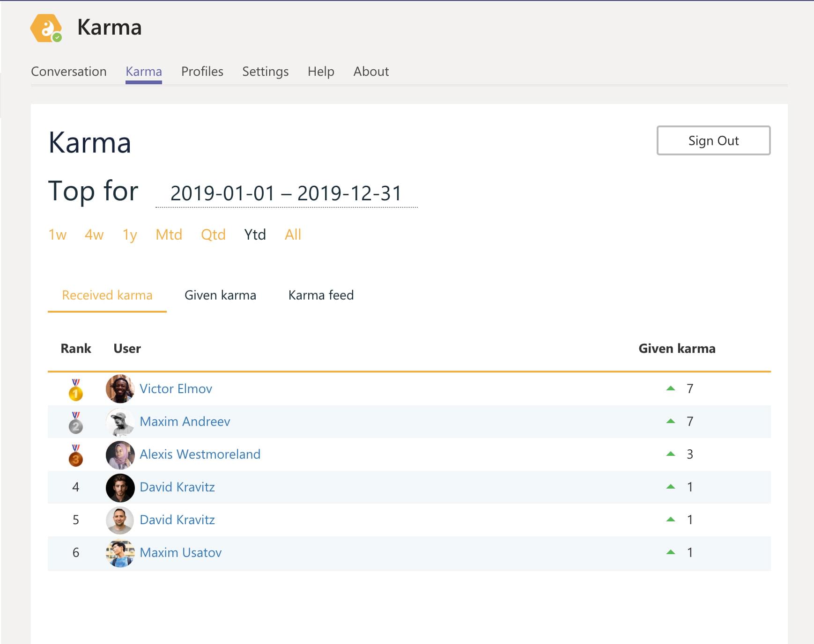Image resolution: width=814 pixels, height=644 pixels.
Task: Click the green up arrow beside Victor Elmov's karma
Action: click(x=671, y=388)
